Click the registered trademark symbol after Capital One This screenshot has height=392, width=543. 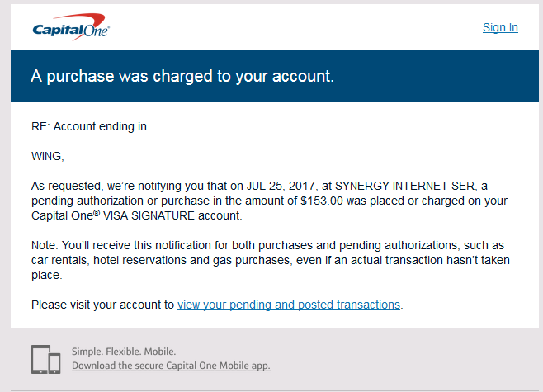[x=97, y=213]
